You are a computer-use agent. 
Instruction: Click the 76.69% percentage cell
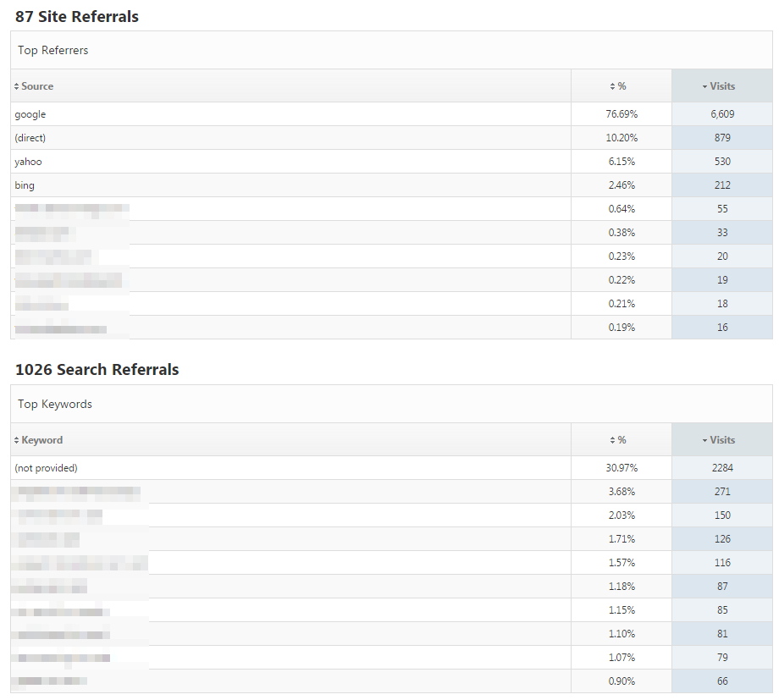[622, 114]
